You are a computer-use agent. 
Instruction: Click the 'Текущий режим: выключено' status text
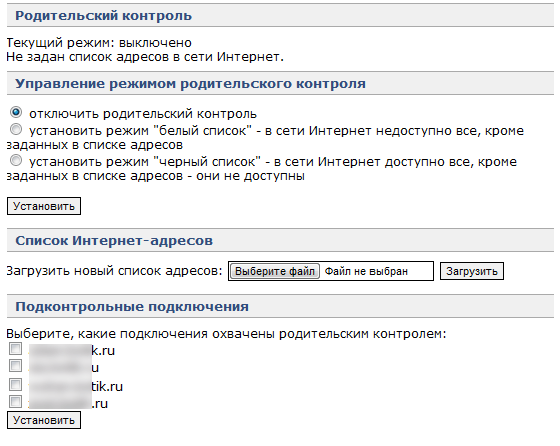pos(99,42)
